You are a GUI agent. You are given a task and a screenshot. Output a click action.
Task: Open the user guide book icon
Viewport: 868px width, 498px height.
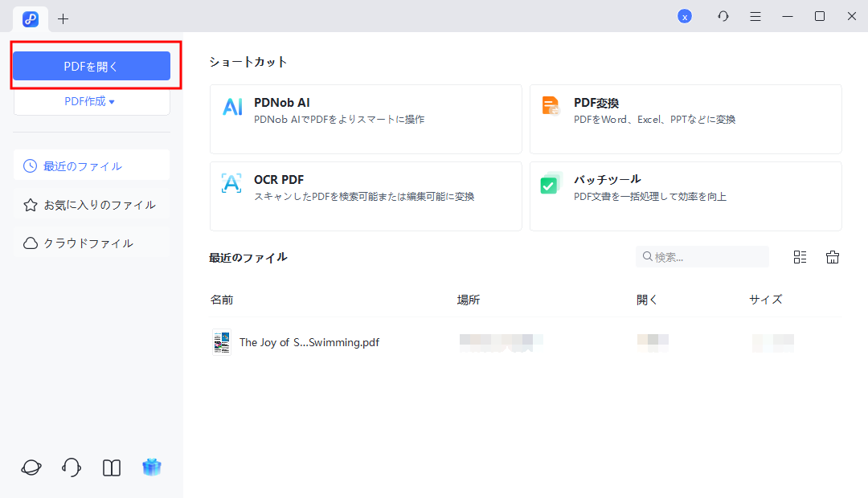111,467
